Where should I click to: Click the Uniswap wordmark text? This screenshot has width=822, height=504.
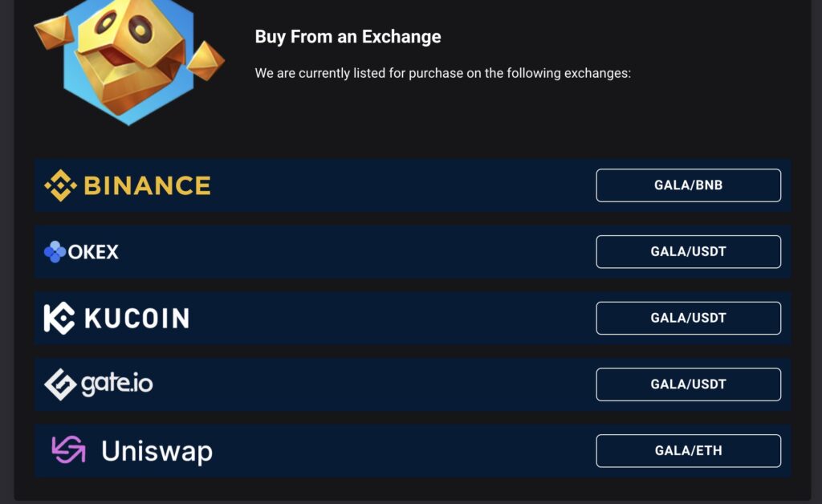[157, 451]
